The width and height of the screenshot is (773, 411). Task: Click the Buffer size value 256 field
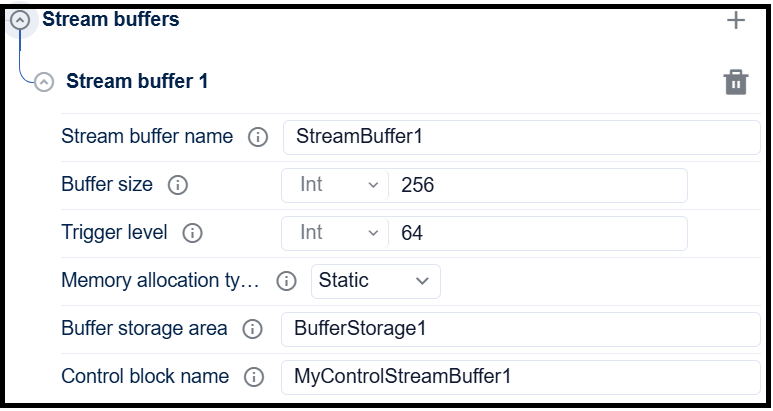pos(537,185)
